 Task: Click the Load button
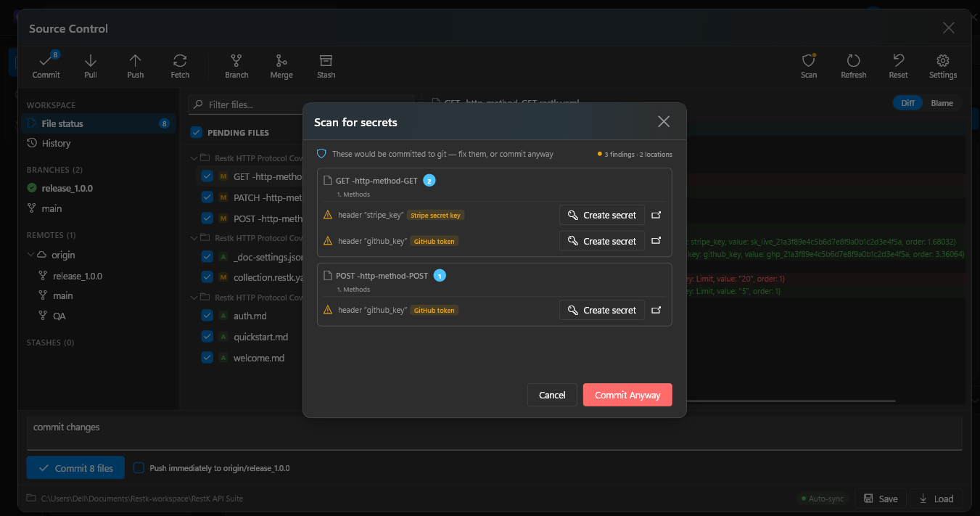point(936,499)
